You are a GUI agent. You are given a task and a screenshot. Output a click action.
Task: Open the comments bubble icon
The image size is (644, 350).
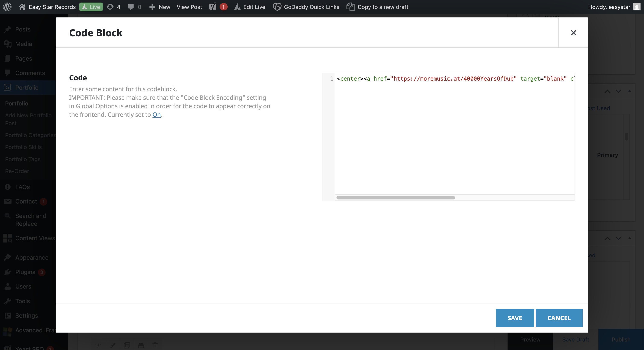[x=131, y=7]
